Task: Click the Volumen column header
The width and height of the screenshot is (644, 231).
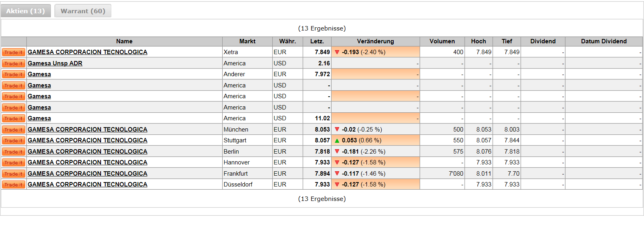Action: coord(442,41)
